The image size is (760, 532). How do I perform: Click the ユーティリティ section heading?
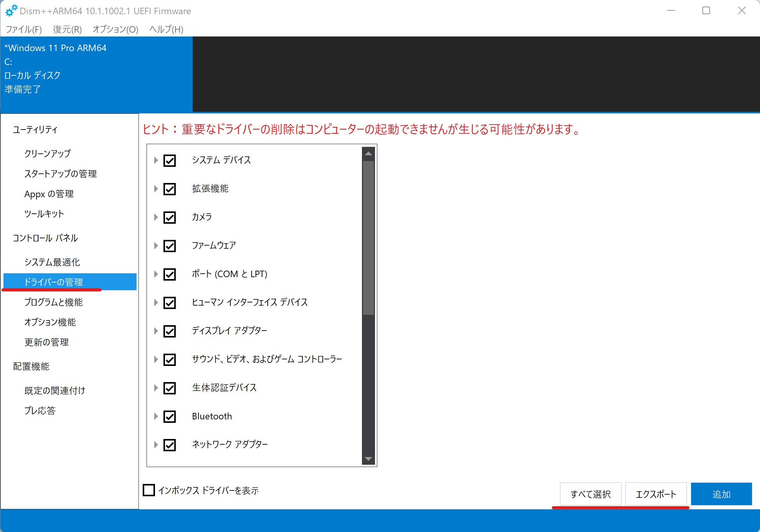coord(35,130)
